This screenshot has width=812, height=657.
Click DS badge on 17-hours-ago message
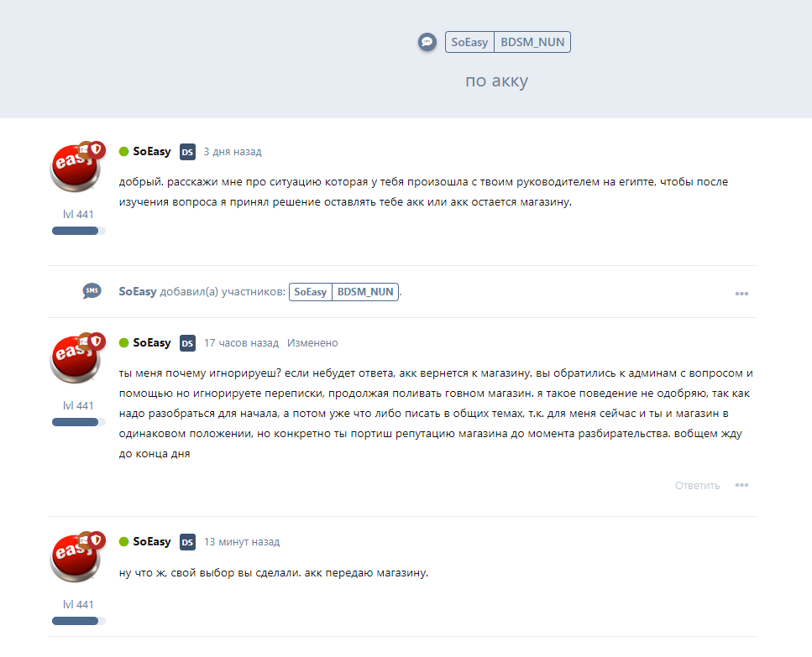(x=187, y=343)
